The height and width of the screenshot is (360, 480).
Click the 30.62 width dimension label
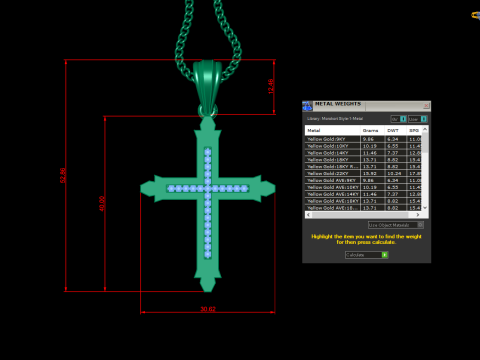(208, 309)
